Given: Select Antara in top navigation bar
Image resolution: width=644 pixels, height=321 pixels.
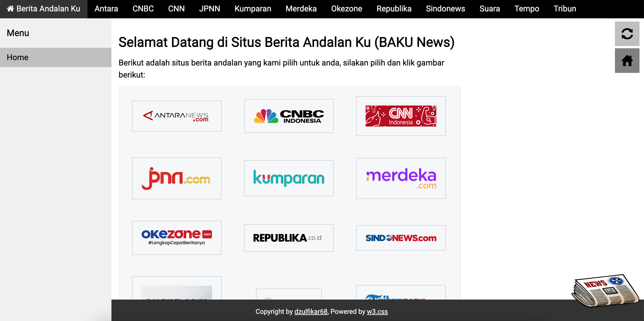Looking at the screenshot, I should [106, 9].
